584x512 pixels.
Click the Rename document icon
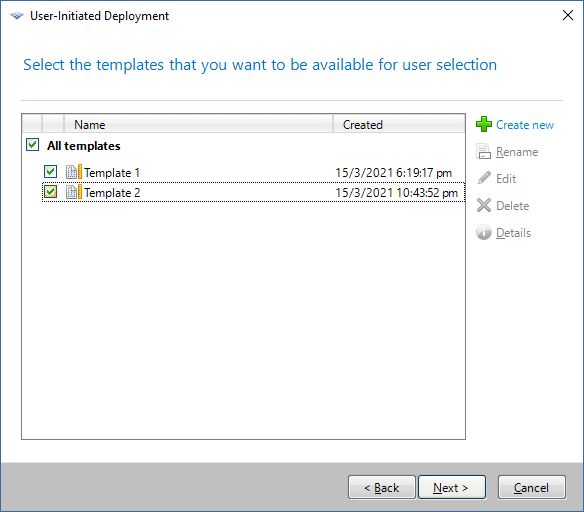(483, 151)
